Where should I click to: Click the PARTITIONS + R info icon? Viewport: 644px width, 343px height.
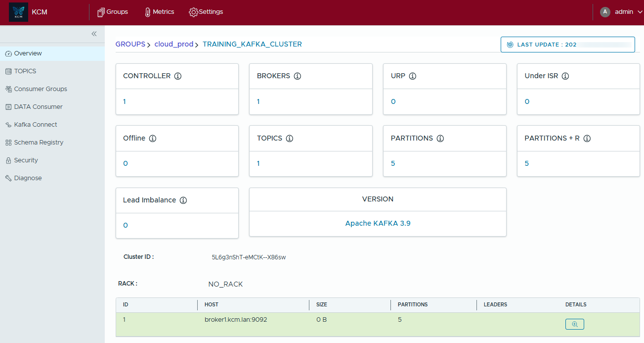point(587,139)
